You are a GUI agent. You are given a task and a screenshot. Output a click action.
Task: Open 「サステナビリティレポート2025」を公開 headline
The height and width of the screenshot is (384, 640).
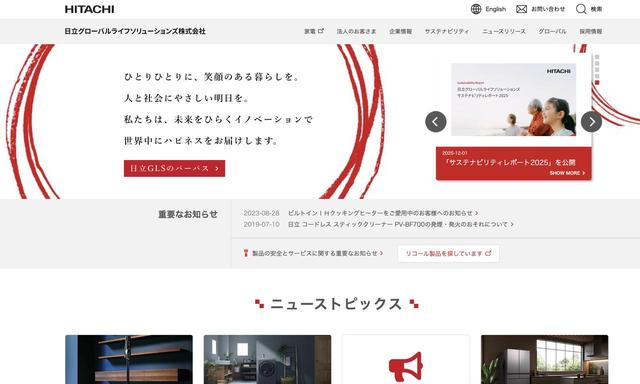click(x=510, y=162)
